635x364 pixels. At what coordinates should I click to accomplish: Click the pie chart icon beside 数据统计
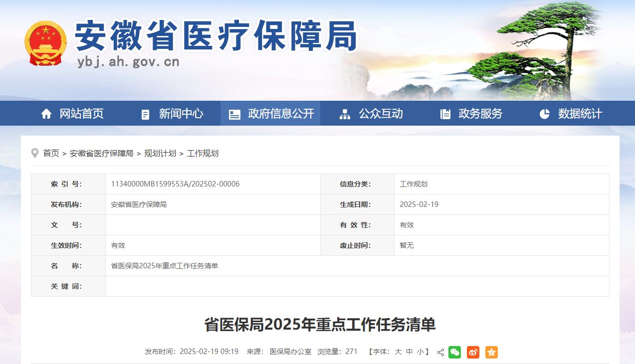(544, 114)
